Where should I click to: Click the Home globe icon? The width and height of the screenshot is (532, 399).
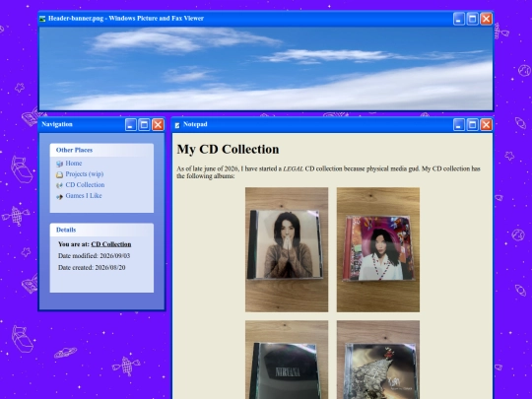tap(59, 164)
